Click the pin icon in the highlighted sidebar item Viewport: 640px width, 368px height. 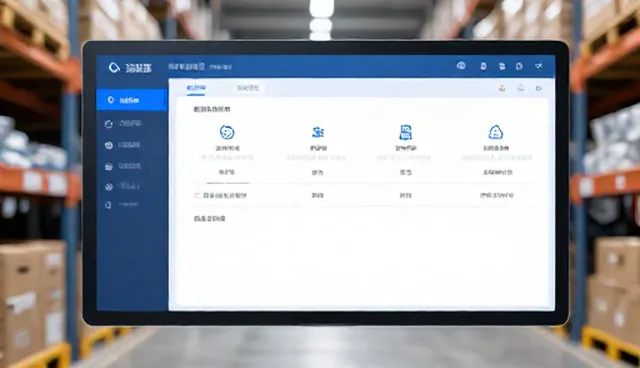(x=110, y=100)
